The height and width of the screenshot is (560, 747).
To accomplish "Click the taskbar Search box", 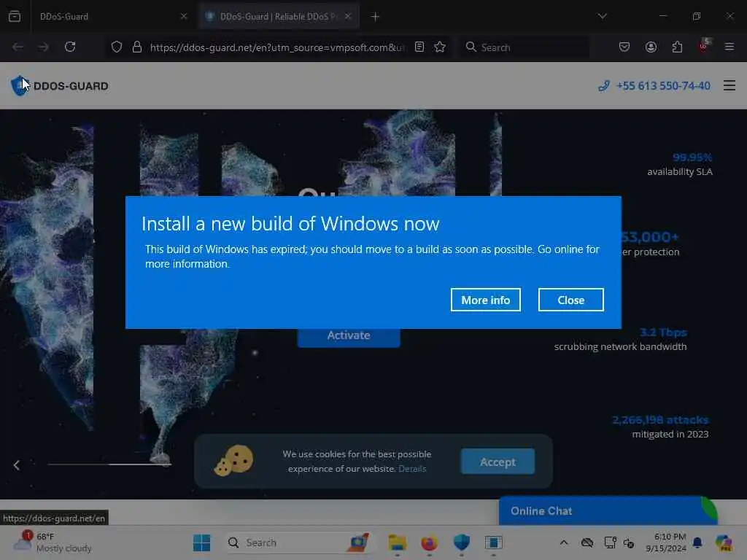I will (298, 542).
